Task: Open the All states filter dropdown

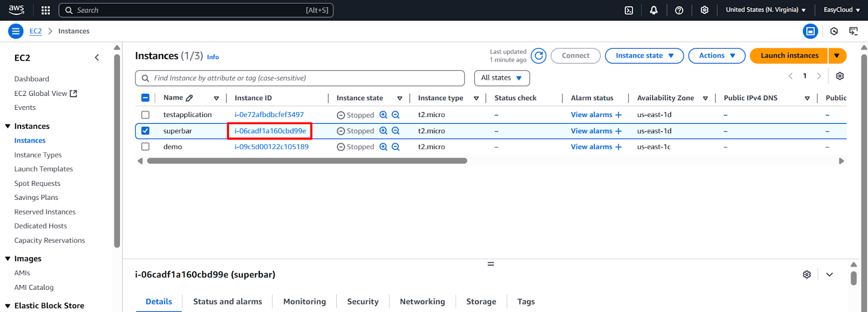Action: tap(502, 78)
